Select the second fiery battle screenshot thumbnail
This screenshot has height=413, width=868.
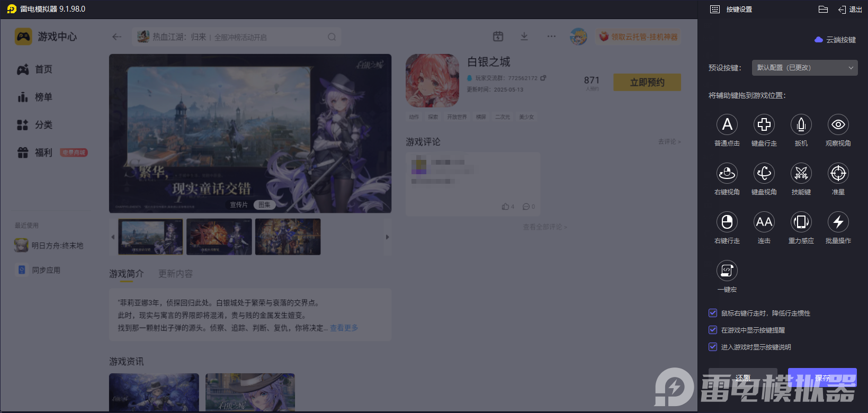219,237
